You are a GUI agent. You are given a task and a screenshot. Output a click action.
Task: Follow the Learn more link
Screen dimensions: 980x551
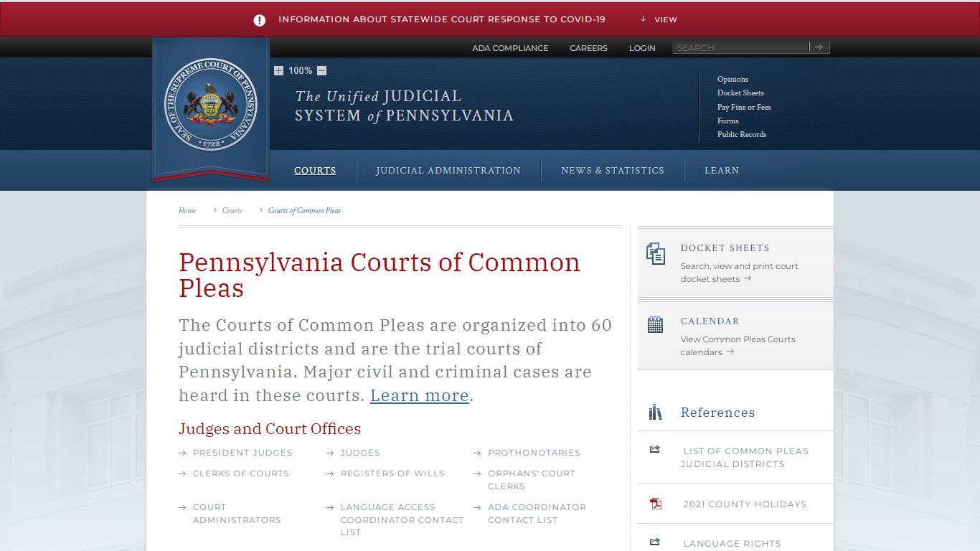pyautogui.click(x=420, y=395)
